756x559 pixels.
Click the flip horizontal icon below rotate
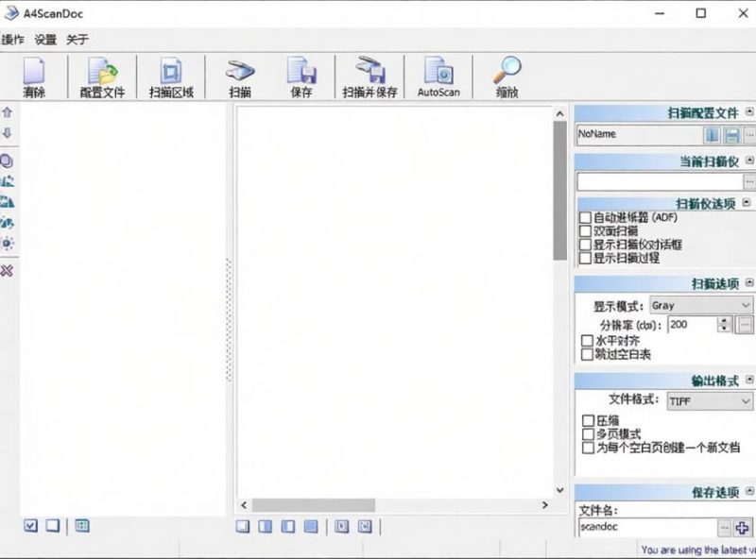(7, 181)
